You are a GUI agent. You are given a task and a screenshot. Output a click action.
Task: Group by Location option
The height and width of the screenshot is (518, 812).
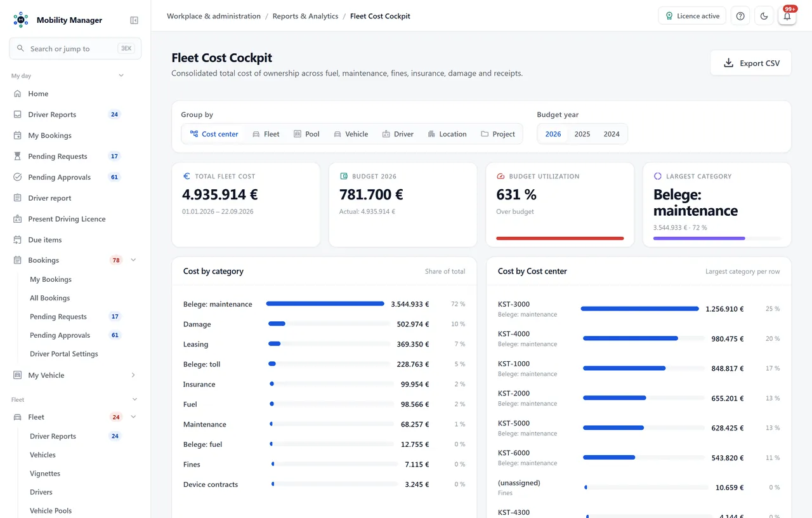(x=447, y=134)
